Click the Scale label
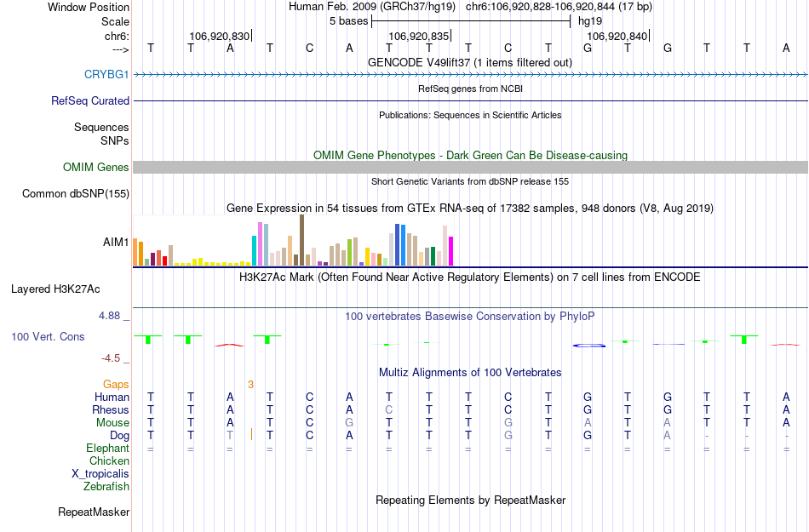 click(x=115, y=21)
